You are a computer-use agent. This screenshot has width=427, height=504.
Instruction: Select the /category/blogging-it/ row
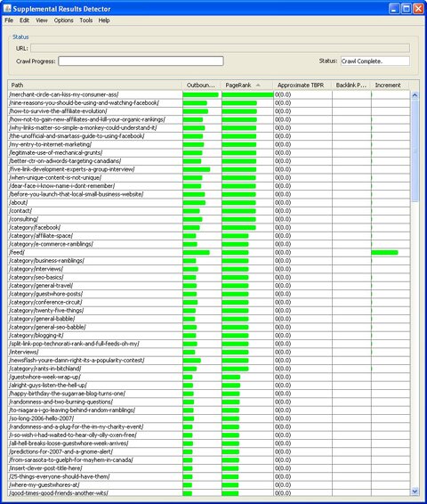coord(209,336)
